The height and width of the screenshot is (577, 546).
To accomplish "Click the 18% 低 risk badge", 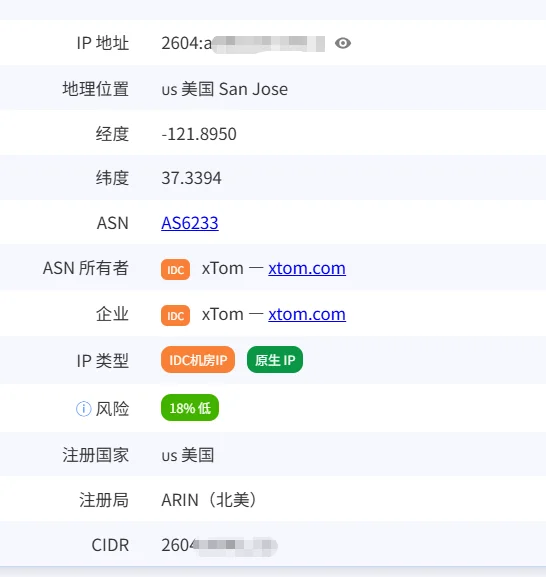I will [x=190, y=408].
